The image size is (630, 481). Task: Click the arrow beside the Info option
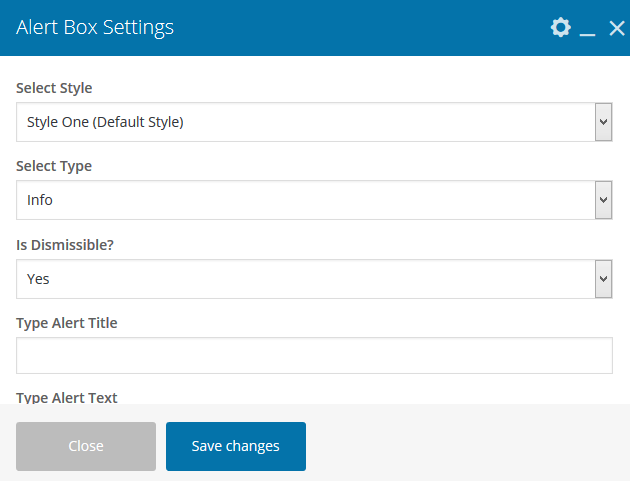[603, 200]
